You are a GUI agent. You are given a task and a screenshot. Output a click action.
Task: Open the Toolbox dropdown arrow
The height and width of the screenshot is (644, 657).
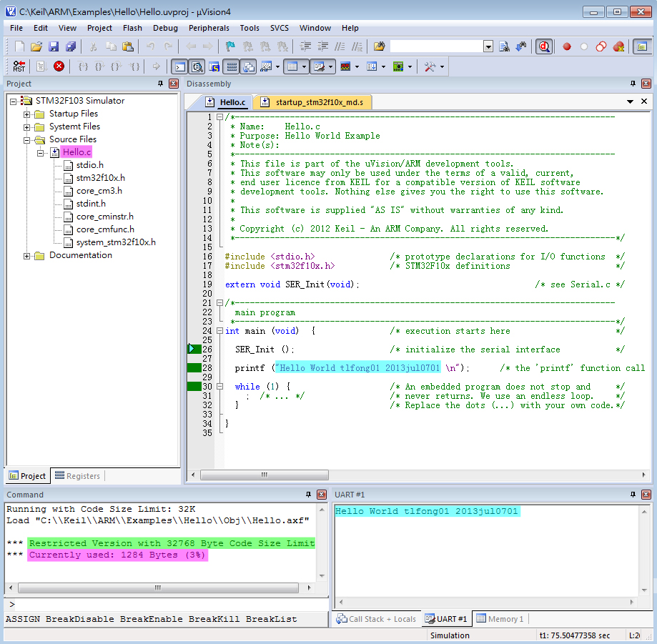pos(442,66)
